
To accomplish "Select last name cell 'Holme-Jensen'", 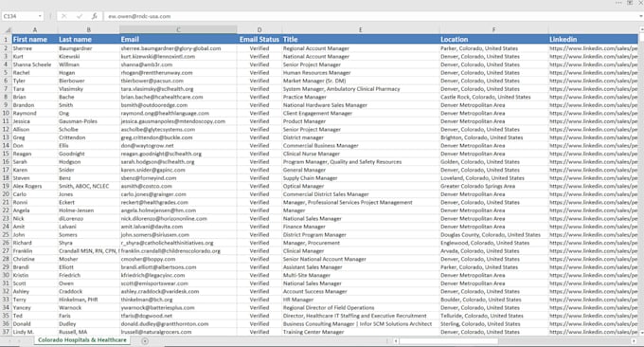I will 88,210.
